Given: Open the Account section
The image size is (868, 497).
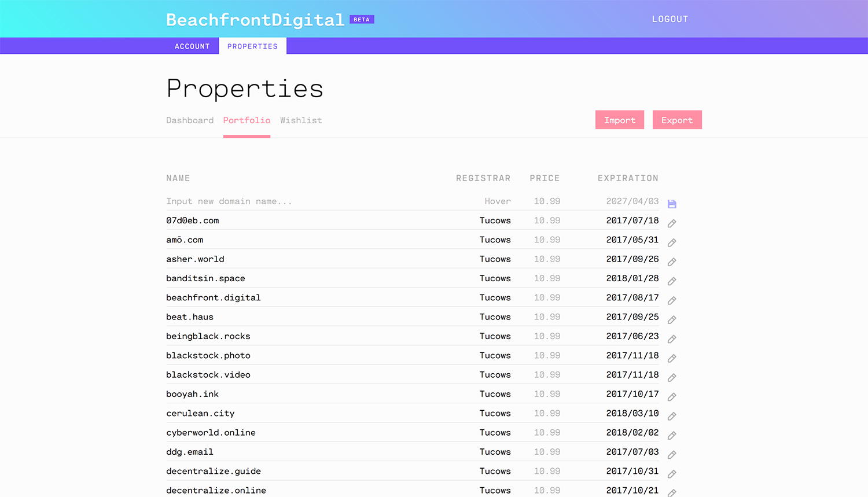Looking at the screenshot, I should pos(192,46).
